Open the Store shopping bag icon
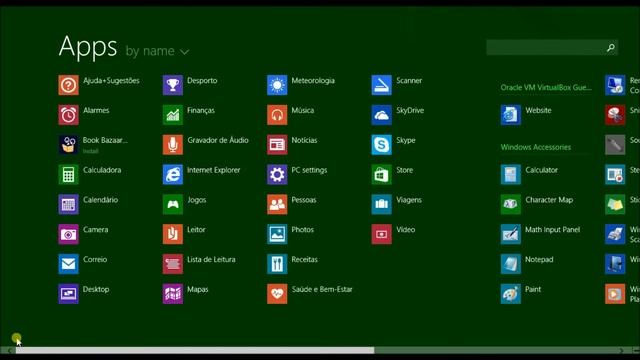 pyautogui.click(x=382, y=174)
